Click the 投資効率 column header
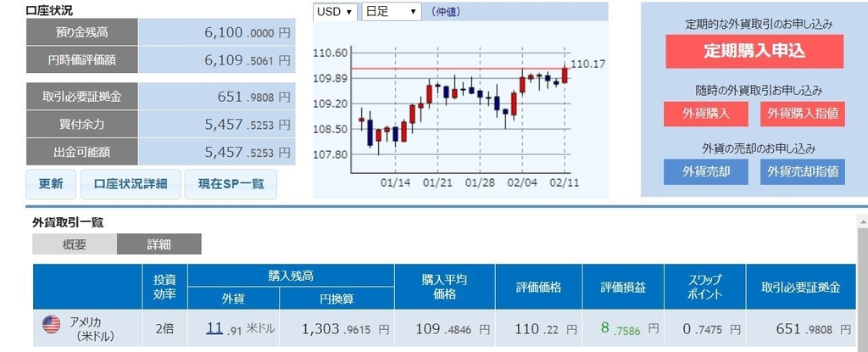 tap(165, 287)
